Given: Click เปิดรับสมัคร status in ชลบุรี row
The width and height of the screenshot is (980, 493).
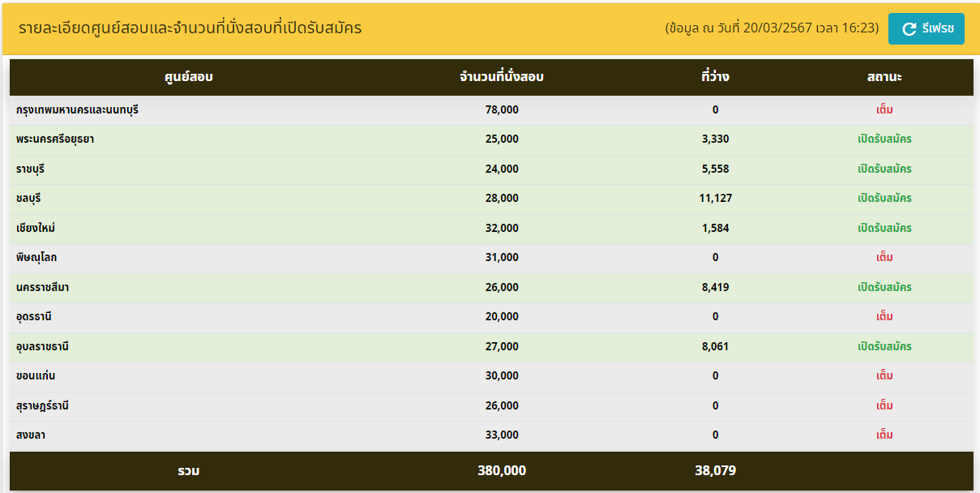Looking at the screenshot, I should coord(884,198).
